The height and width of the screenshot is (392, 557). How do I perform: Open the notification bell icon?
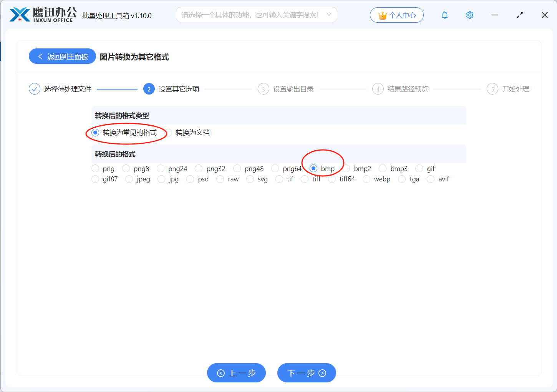click(x=445, y=15)
